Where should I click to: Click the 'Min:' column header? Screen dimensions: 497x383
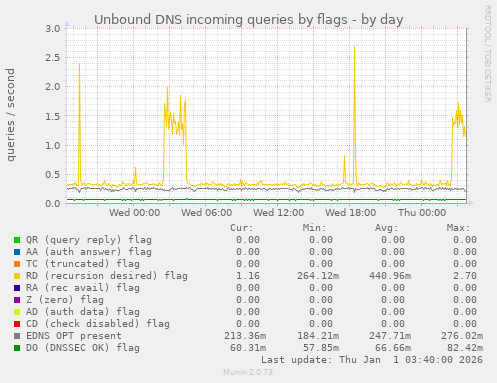[x=314, y=228]
